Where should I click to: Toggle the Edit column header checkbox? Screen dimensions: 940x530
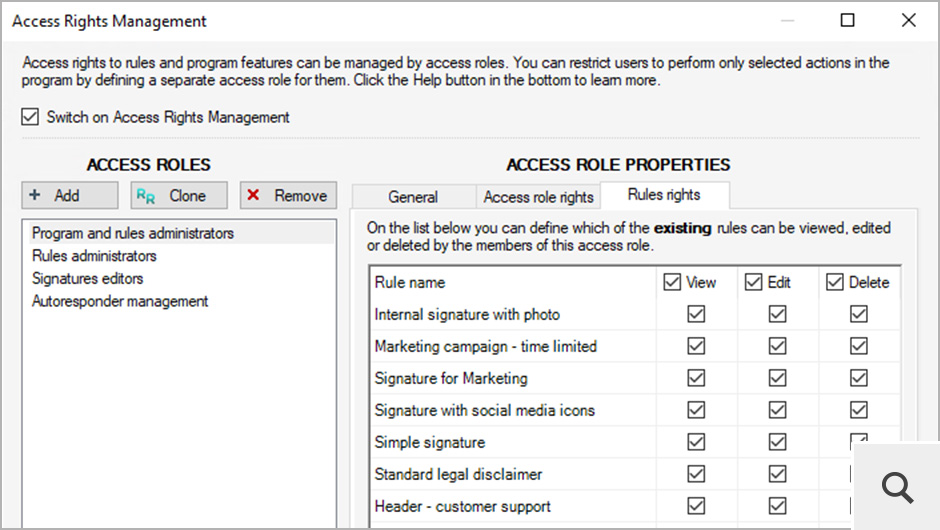point(754,282)
